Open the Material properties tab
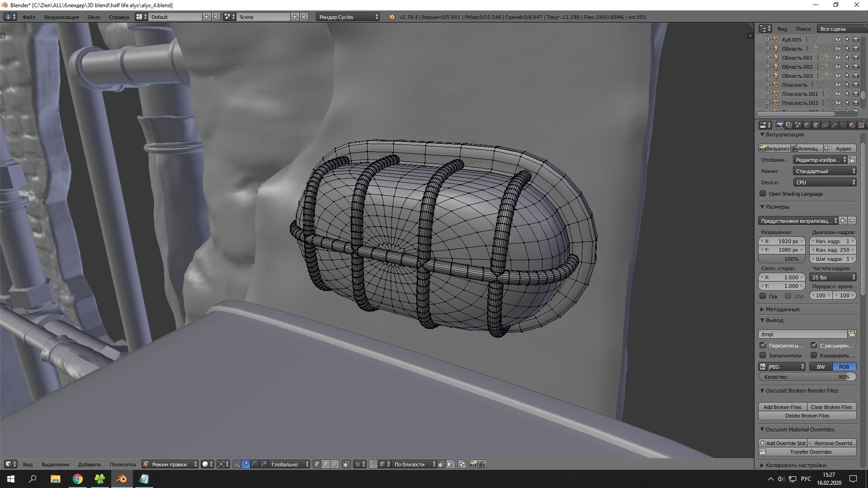Screen dimensions: 868x488 click(x=852, y=125)
